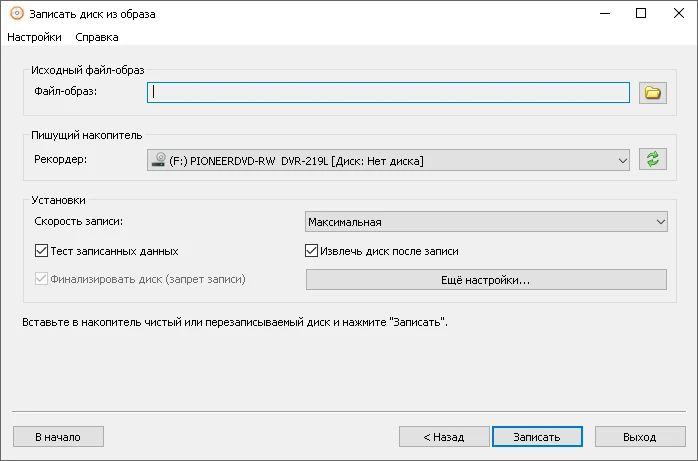Exit using the 'Выход' button

640,437
